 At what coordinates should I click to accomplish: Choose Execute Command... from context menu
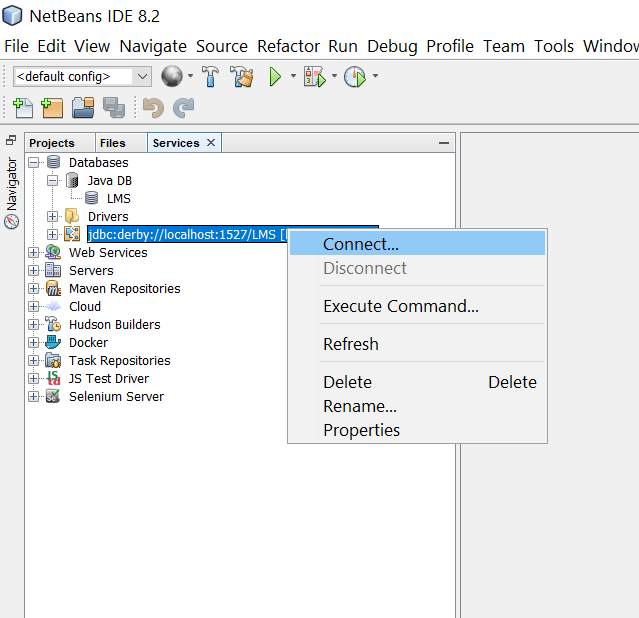click(417, 306)
